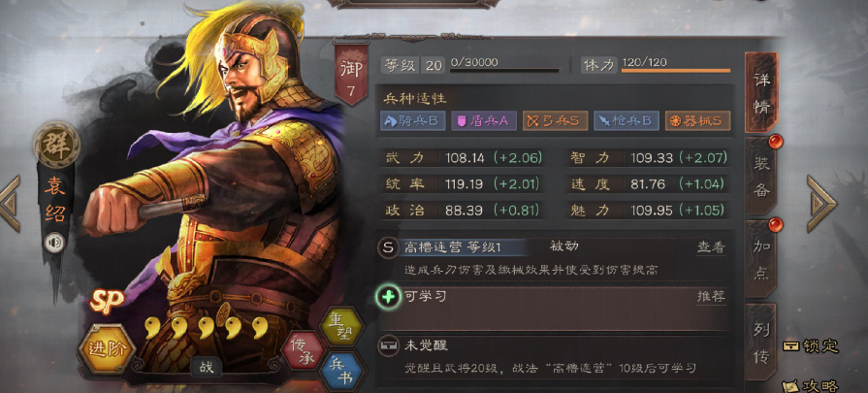This screenshot has height=393, width=868.
Task: Select the S-grade 高橹连营 skill icon
Action: click(388, 247)
